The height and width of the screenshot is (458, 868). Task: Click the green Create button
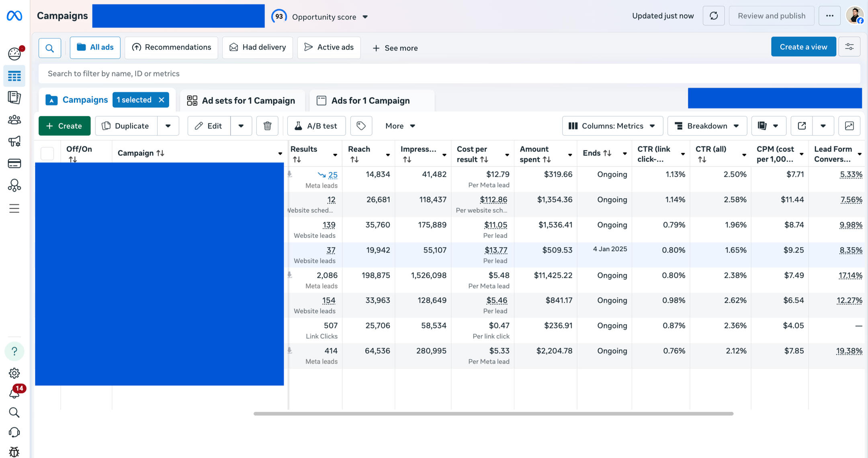pyautogui.click(x=64, y=126)
